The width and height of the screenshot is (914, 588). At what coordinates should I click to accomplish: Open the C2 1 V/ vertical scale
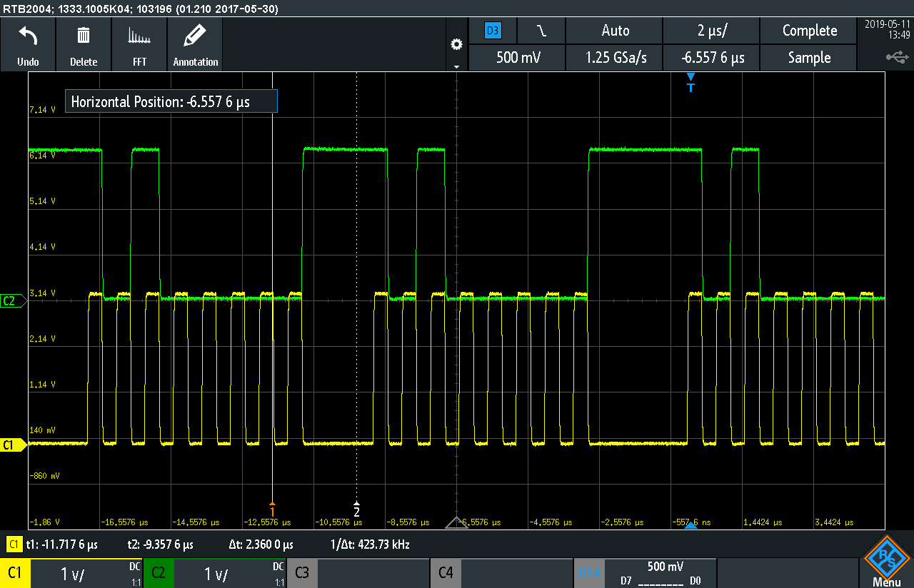click(230, 573)
